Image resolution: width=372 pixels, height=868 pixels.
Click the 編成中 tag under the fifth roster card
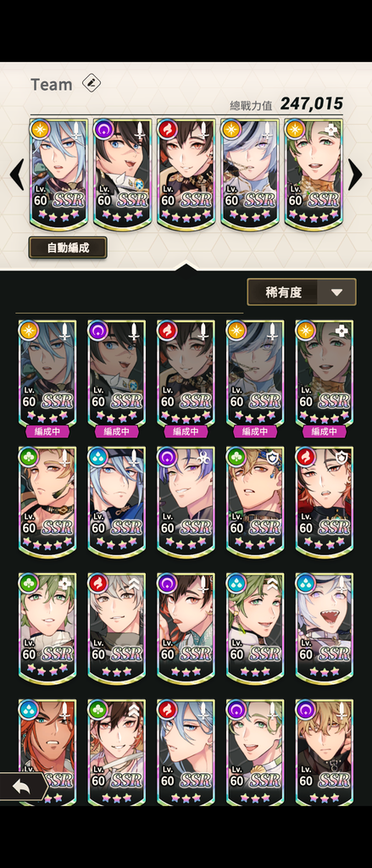point(324,431)
